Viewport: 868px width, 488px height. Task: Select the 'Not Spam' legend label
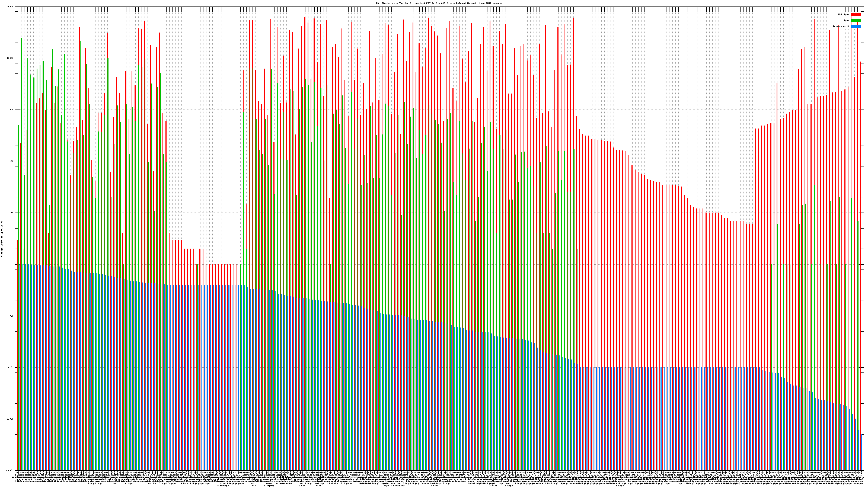(844, 14)
